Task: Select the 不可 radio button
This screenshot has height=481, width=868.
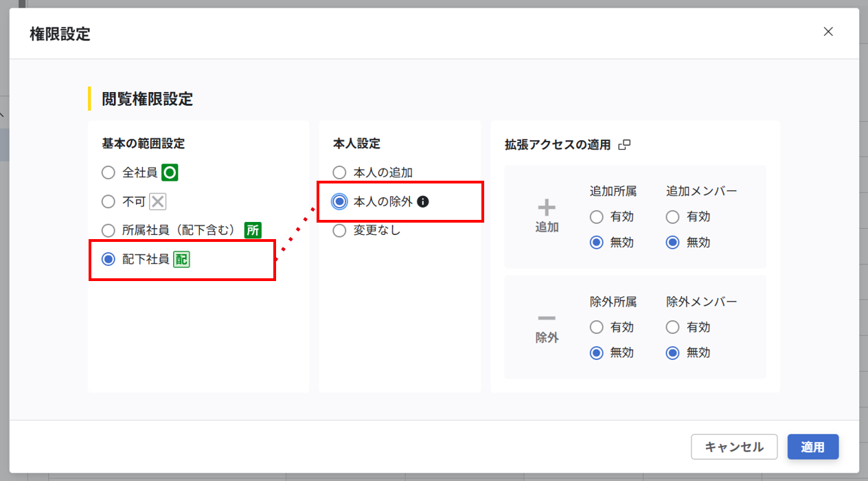Action: tap(108, 201)
